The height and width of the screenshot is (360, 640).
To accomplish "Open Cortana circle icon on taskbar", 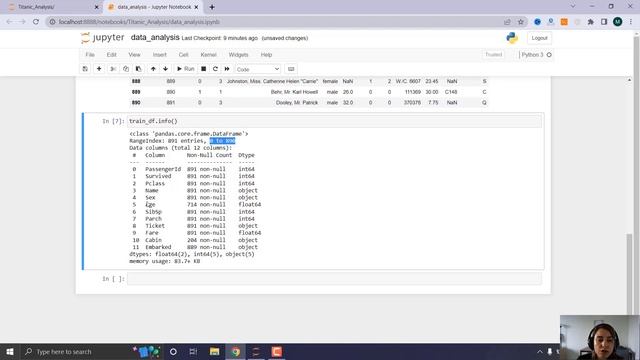I will 173,351.
